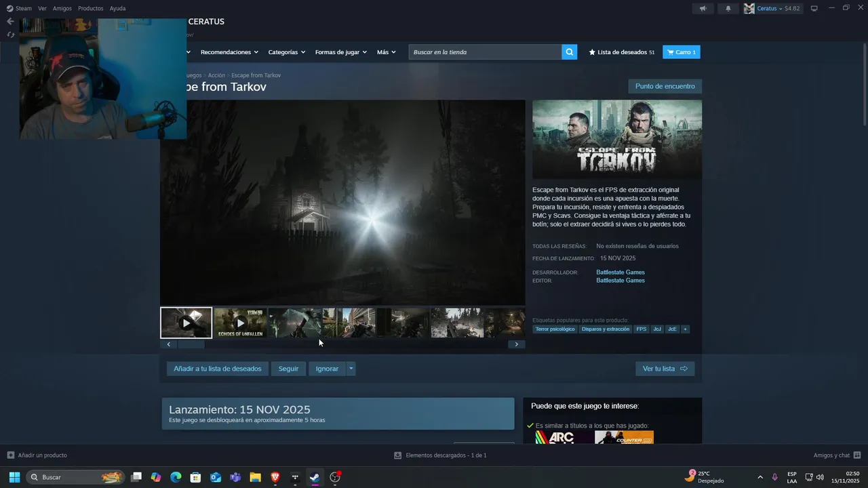
Task: Click the Escape from Tarkov header image
Action: point(617,140)
